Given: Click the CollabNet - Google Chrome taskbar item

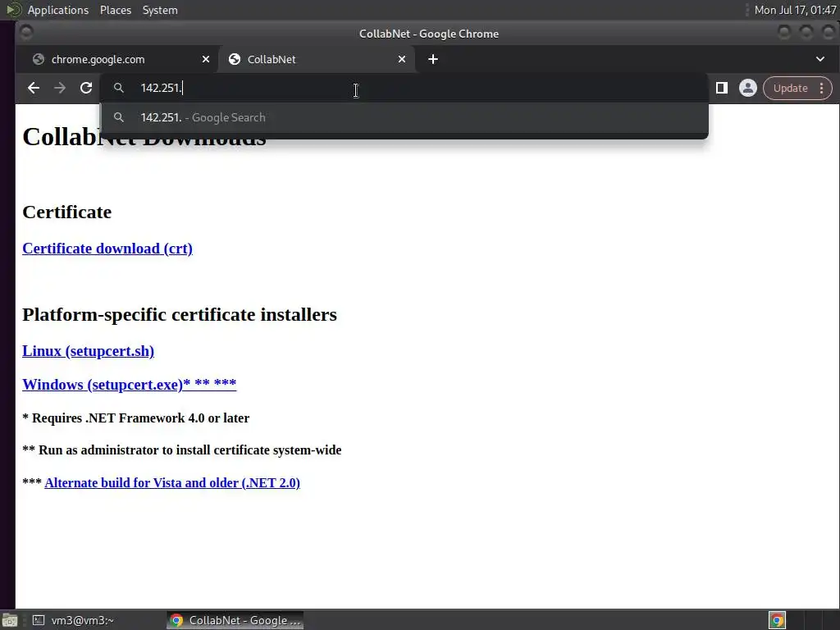Looking at the screenshot, I should (235, 620).
